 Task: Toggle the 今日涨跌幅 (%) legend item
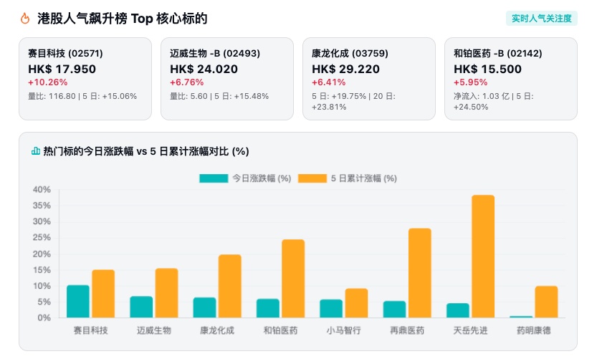coord(245,178)
